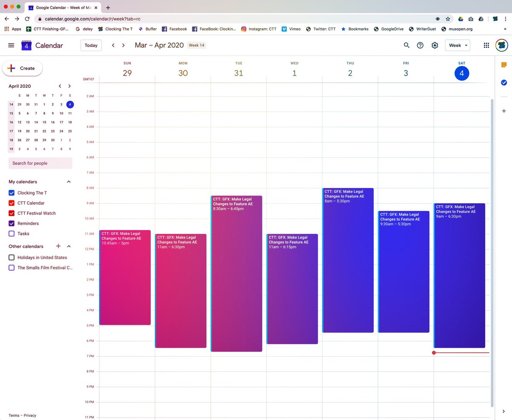Enable Holidays in United States calendar
Screen dimensions: 512x420
(x=12, y=257)
